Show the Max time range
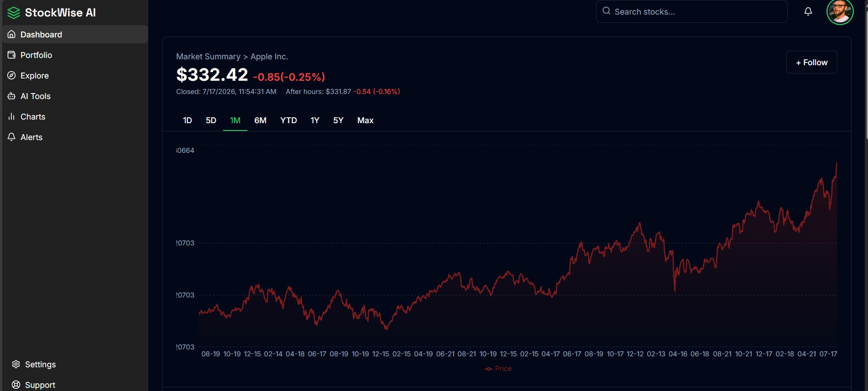This screenshot has height=391, width=868. 366,120
